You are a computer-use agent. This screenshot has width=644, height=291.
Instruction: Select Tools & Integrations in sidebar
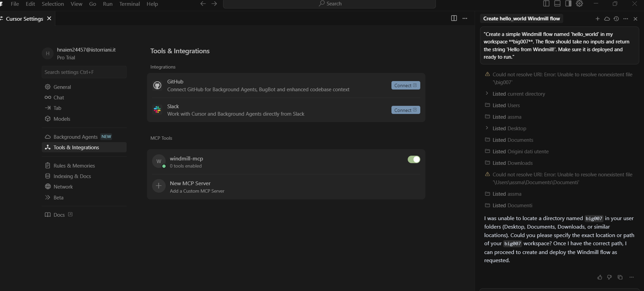84,147
